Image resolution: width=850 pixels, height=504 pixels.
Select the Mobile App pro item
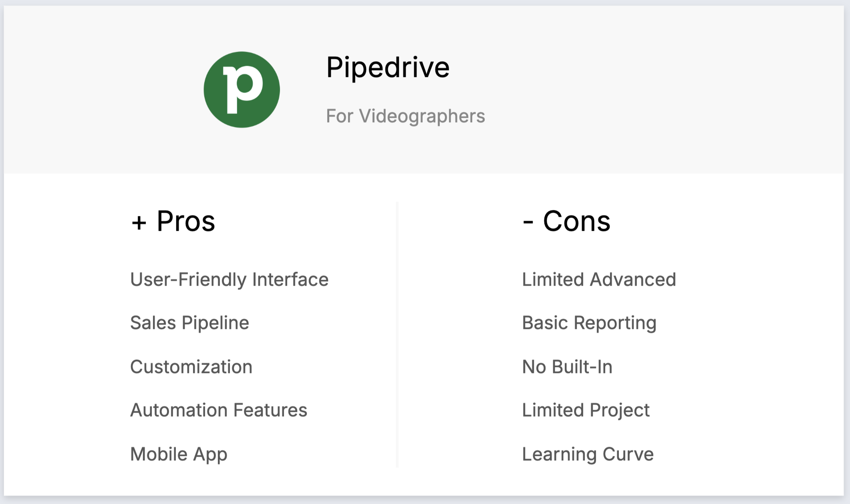point(179,454)
